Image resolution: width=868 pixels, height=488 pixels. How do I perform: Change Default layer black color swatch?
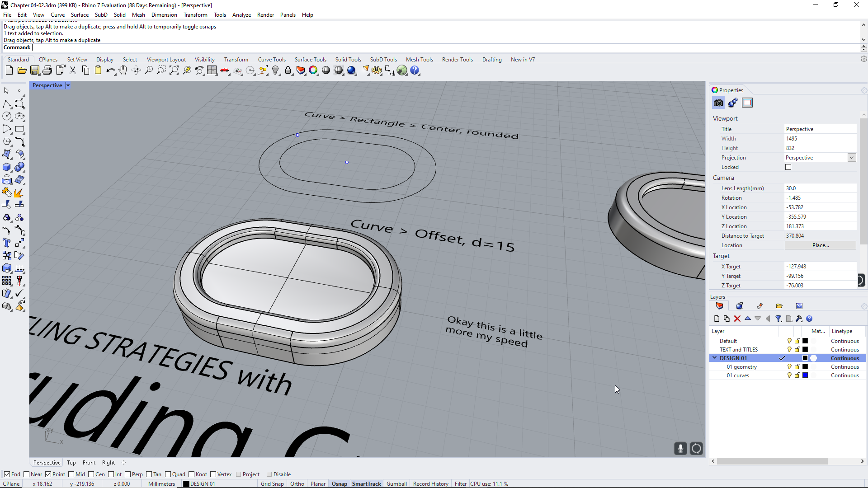[805, 341]
